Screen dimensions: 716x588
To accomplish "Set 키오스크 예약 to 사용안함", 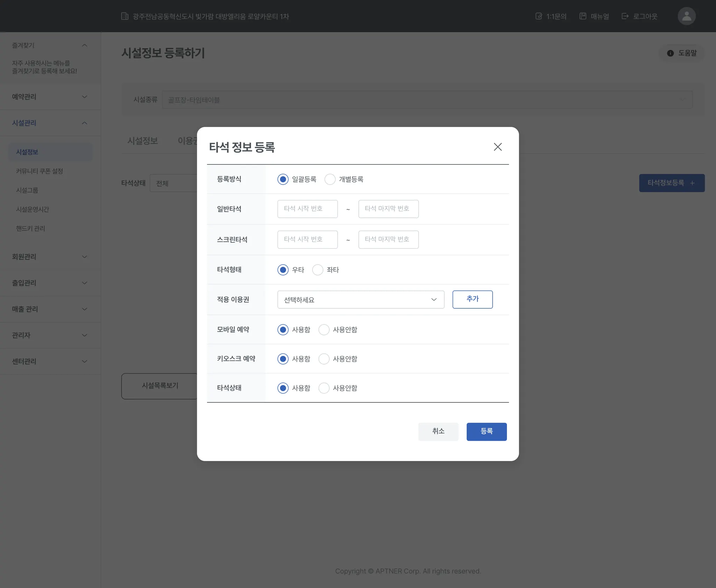I will click(x=324, y=359).
